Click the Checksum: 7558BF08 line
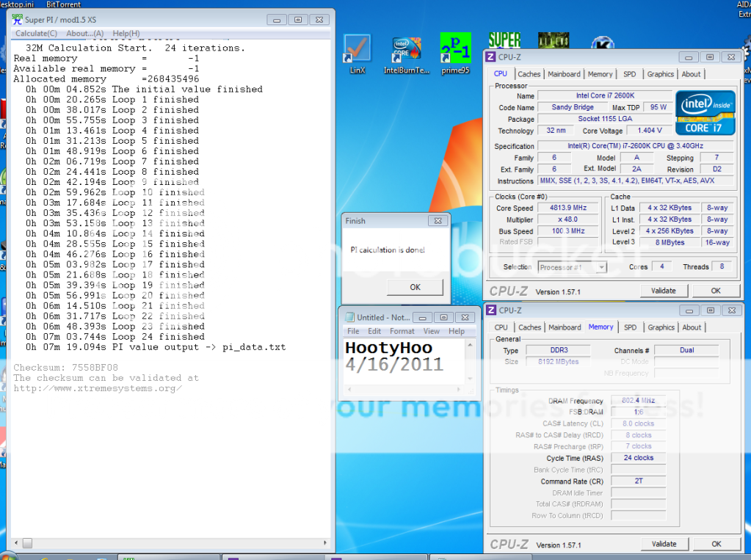 (x=65, y=368)
